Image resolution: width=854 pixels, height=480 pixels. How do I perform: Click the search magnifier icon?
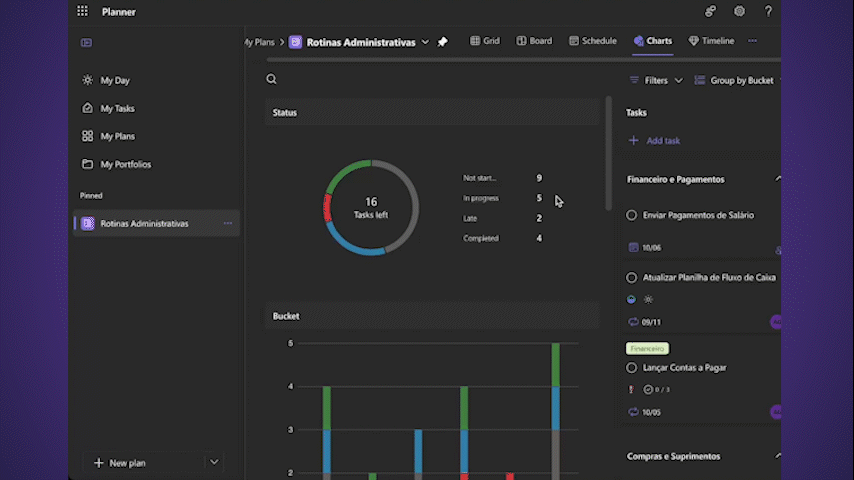coord(271,79)
